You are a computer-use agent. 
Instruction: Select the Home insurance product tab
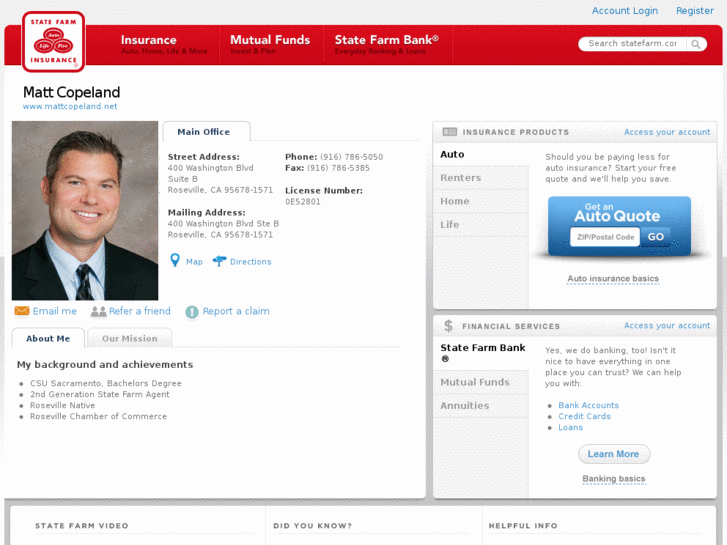(x=481, y=201)
